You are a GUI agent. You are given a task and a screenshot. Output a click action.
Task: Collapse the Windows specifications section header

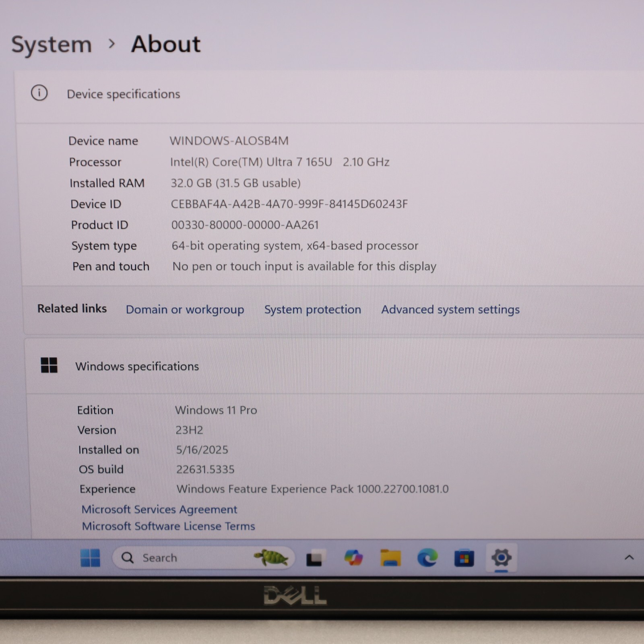(x=334, y=366)
